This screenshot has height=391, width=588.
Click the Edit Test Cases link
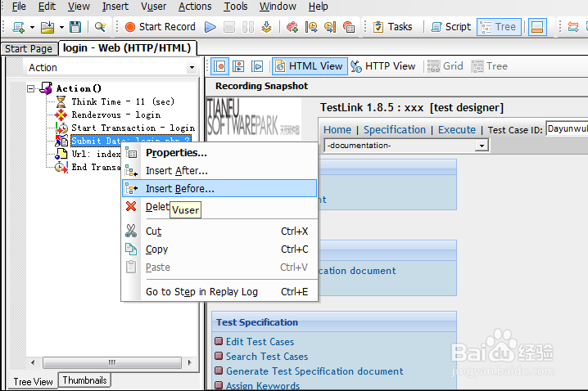(x=260, y=342)
